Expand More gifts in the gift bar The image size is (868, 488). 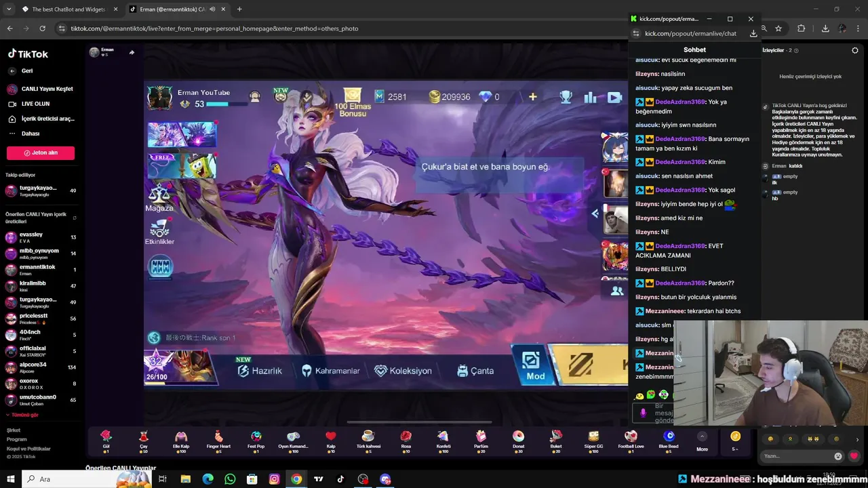coord(702,441)
